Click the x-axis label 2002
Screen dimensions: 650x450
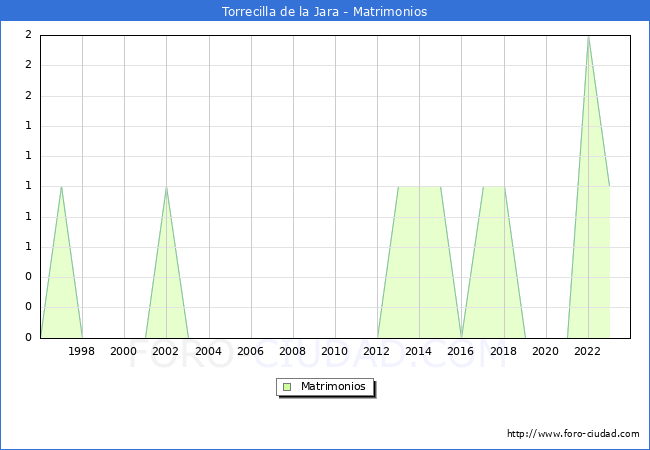165,351
